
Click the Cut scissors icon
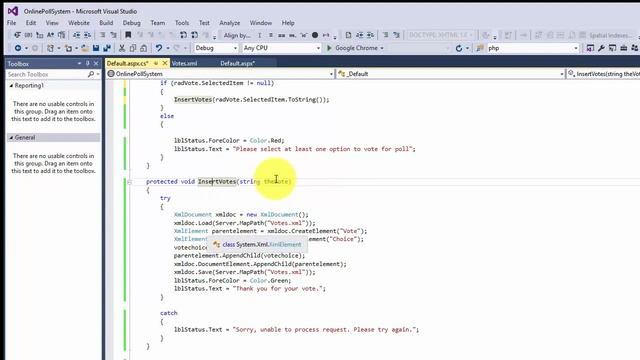pos(122,48)
